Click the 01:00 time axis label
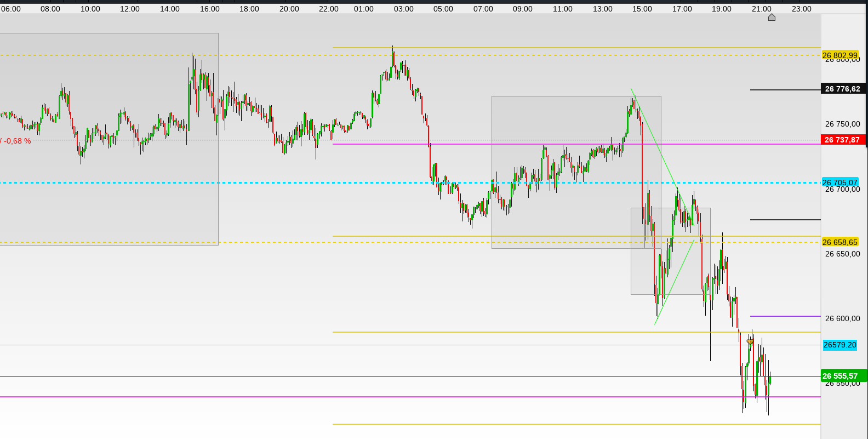This screenshot has height=439, width=868. pos(364,9)
